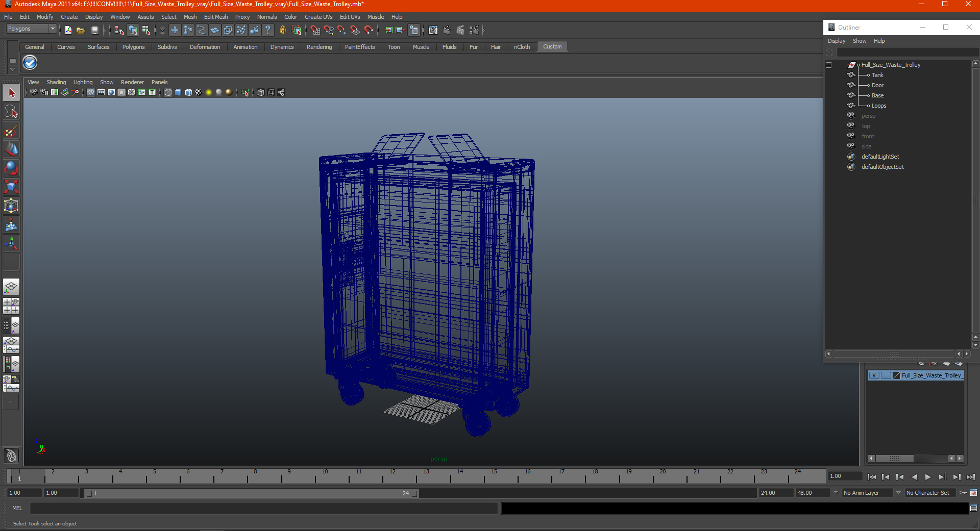
Task: Click the MEL command input field
Action: 263,508
